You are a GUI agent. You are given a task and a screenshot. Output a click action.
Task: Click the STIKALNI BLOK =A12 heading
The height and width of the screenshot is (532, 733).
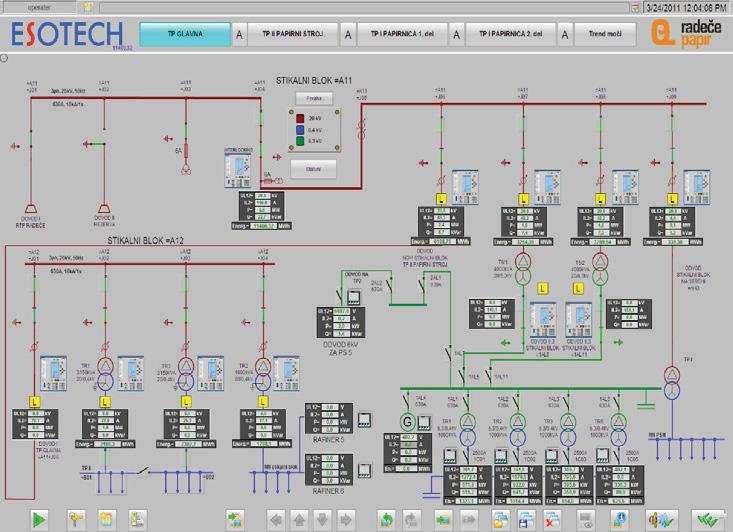click(145, 241)
